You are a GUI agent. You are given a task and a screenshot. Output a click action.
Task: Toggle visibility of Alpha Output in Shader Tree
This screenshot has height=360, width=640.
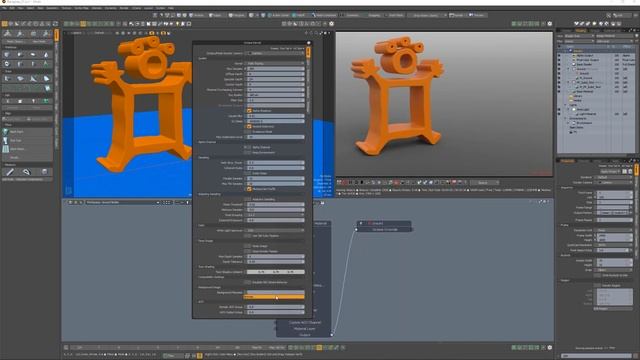tap(559, 56)
